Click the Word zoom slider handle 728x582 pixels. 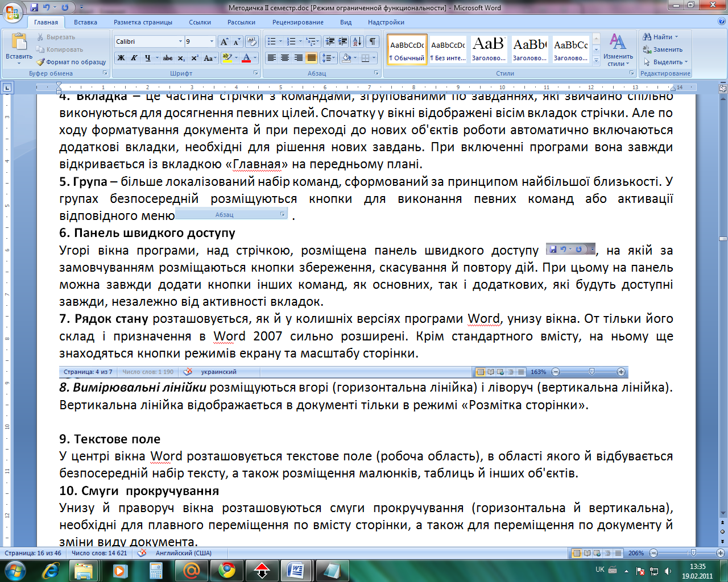click(x=693, y=553)
